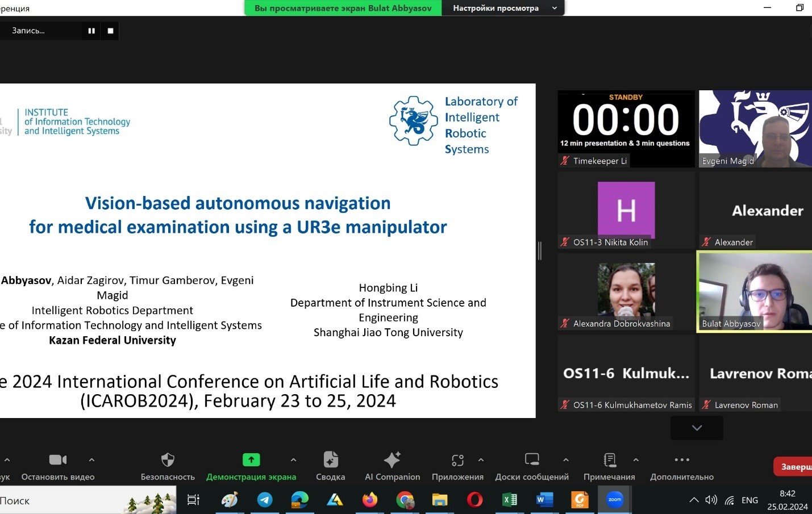The width and height of the screenshot is (812, 514).
Task: Unmute Alexandra Dobrokvashina's microphone icon
Action: [564, 323]
